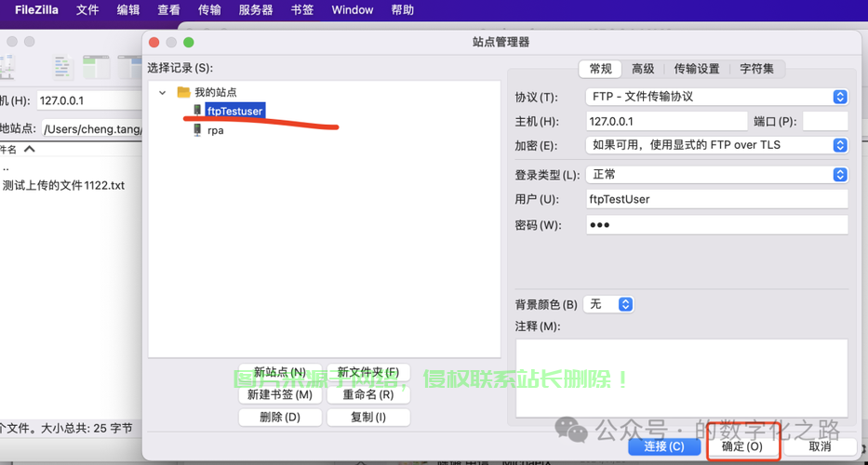The height and width of the screenshot is (465, 868).
Task: Close the 站点管理器 dialog window
Action: coord(154,42)
